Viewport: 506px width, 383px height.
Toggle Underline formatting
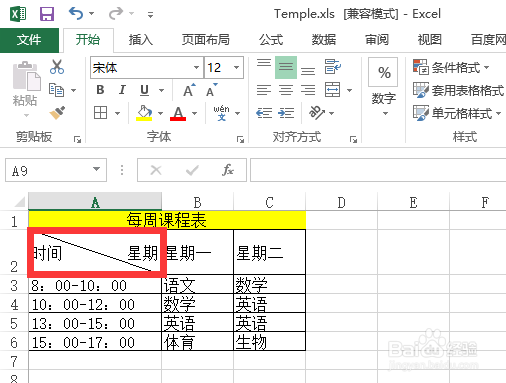click(x=144, y=90)
